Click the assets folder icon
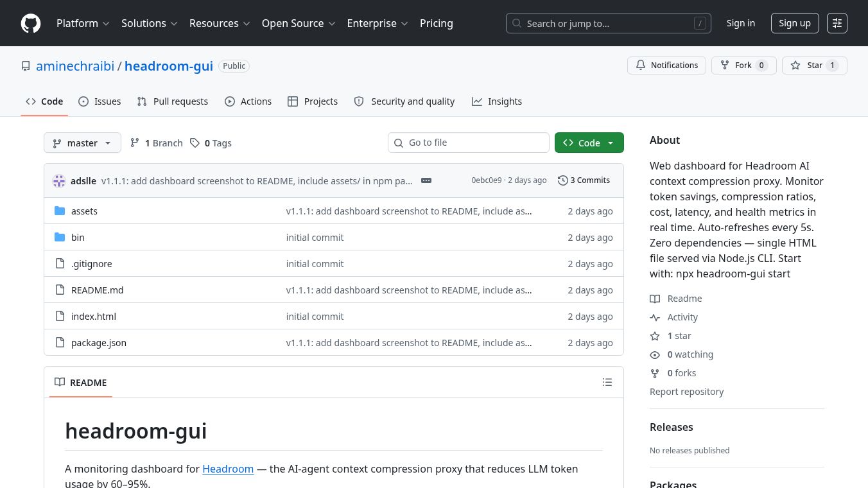This screenshot has width=868, height=488. [x=60, y=211]
